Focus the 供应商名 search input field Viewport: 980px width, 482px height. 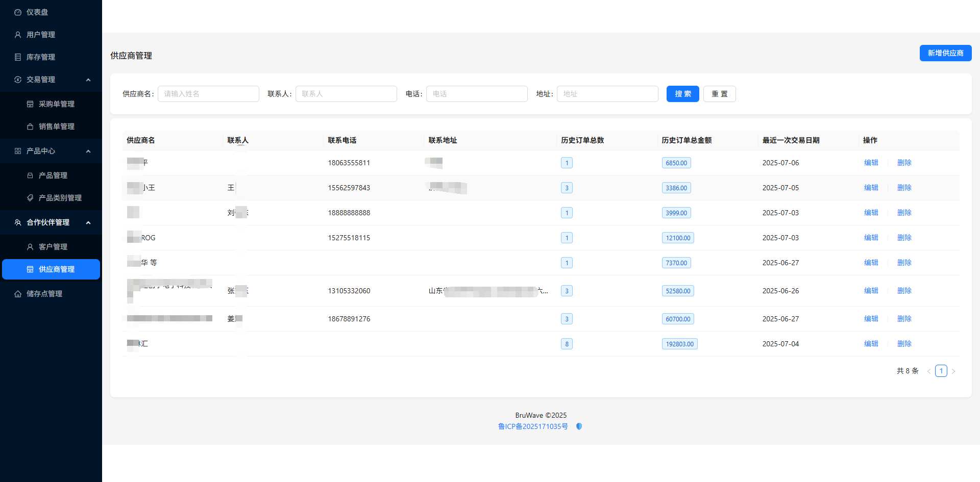[x=208, y=94]
